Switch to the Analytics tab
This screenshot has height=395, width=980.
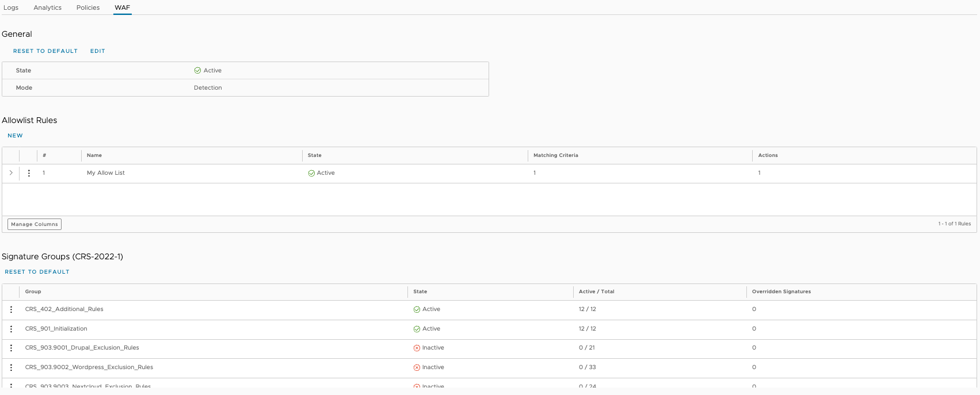[x=48, y=7]
